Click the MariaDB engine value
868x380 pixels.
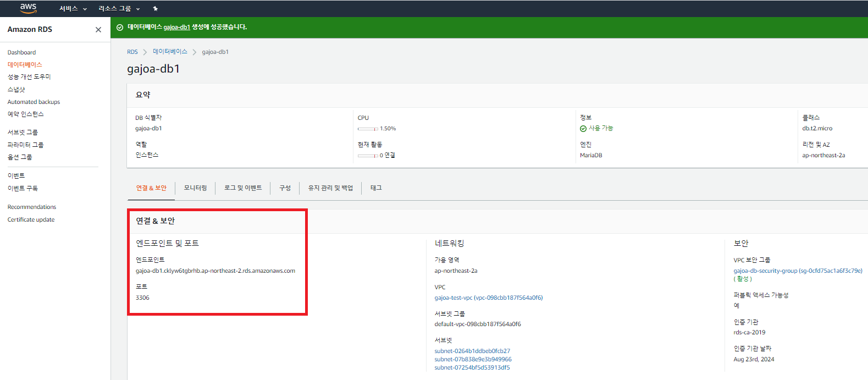pos(591,155)
